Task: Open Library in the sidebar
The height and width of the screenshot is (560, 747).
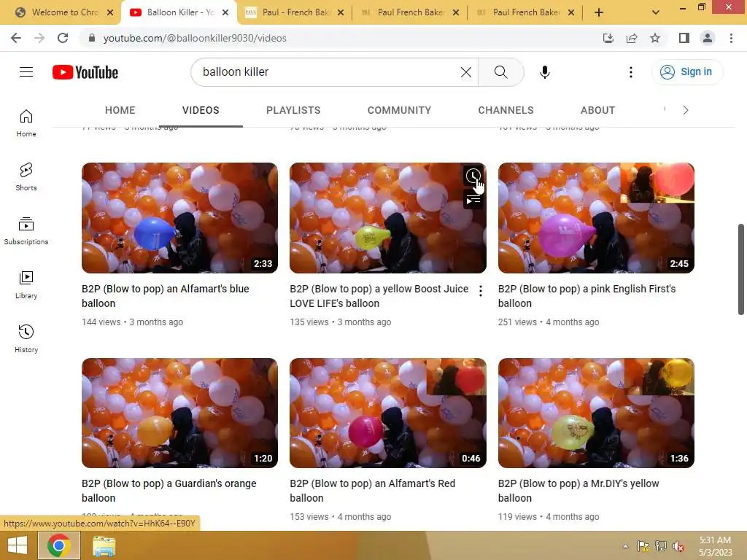Action: tap(26, 285)
